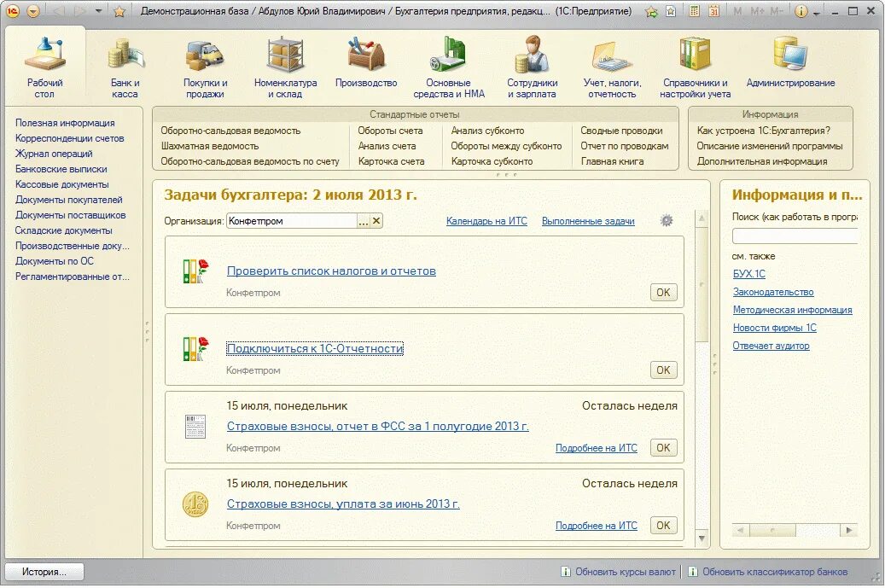Open Выполненные задачи link
885x588 pixels.
click(588, 221)
